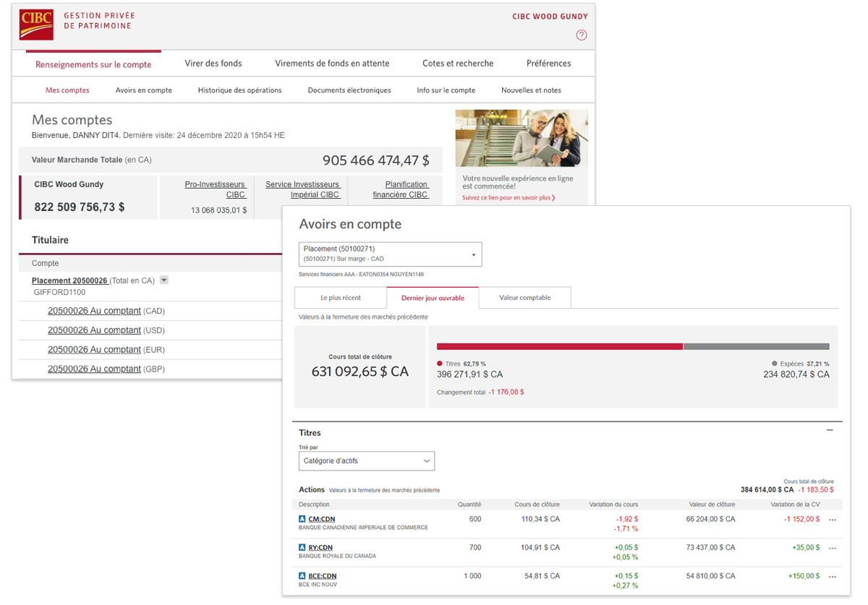Open Historique des opérations
Viewport: 868px width, 605px height.
pos(240,90)
